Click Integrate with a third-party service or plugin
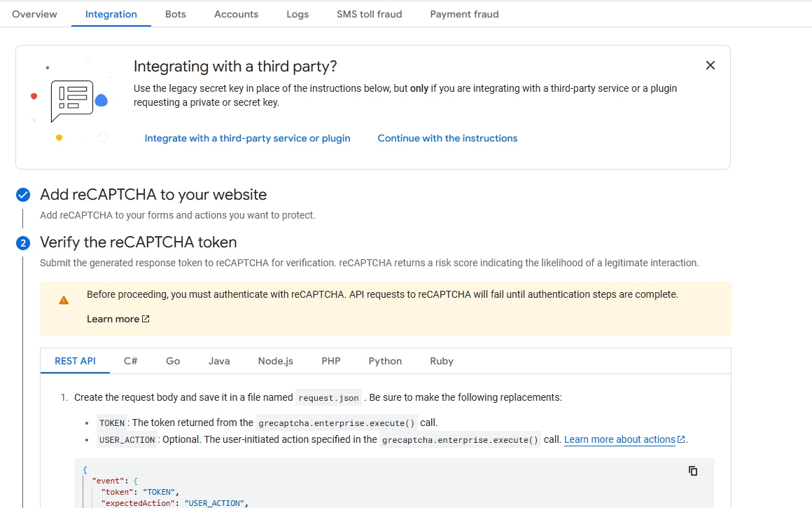 point(248,139)
